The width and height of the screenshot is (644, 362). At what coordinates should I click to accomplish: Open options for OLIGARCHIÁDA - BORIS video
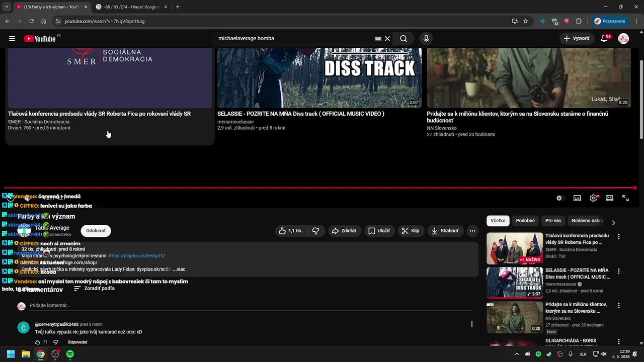click(x=619, y=342)
